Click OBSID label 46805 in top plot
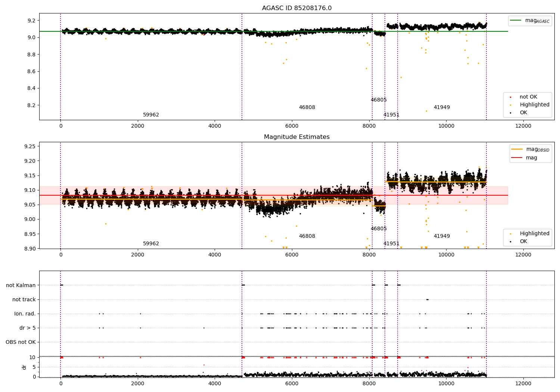The image size is (560, 392). click(x=379, y=100)
